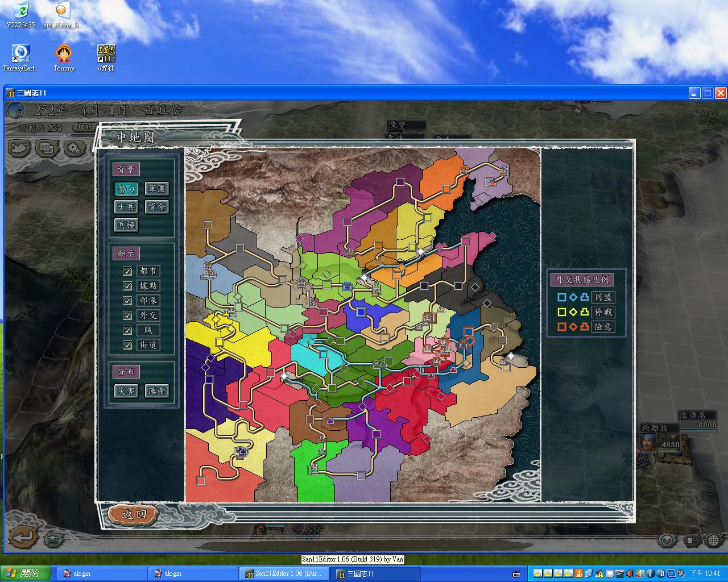The height and width of the screenshot is (582, 728).
Task: Click the 背景 section heading
Action: click(x=126, y=169)
